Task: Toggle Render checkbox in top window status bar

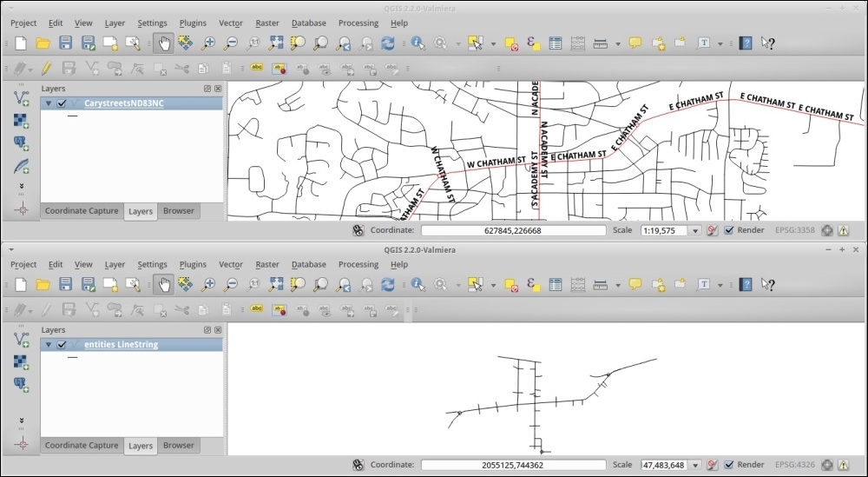Action: [729, 231]
